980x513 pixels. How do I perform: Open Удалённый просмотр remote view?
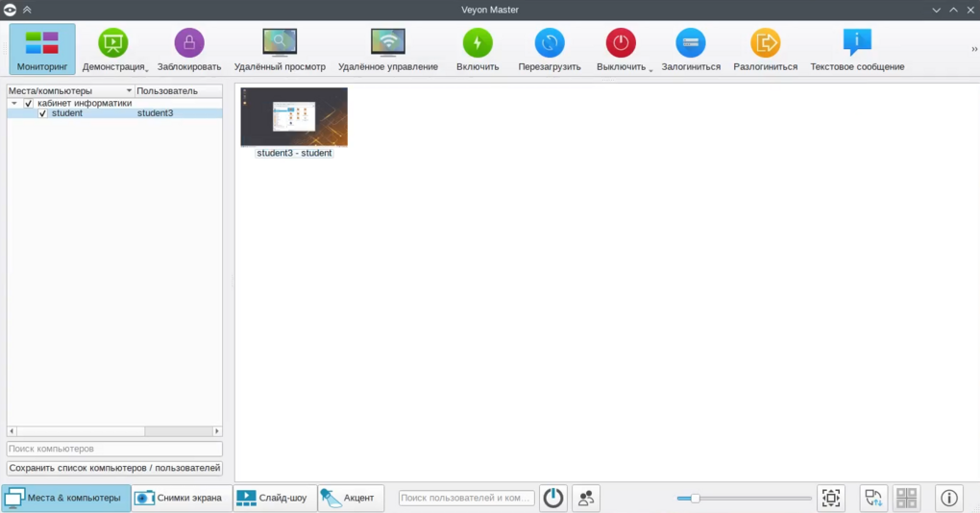(280, 49)
